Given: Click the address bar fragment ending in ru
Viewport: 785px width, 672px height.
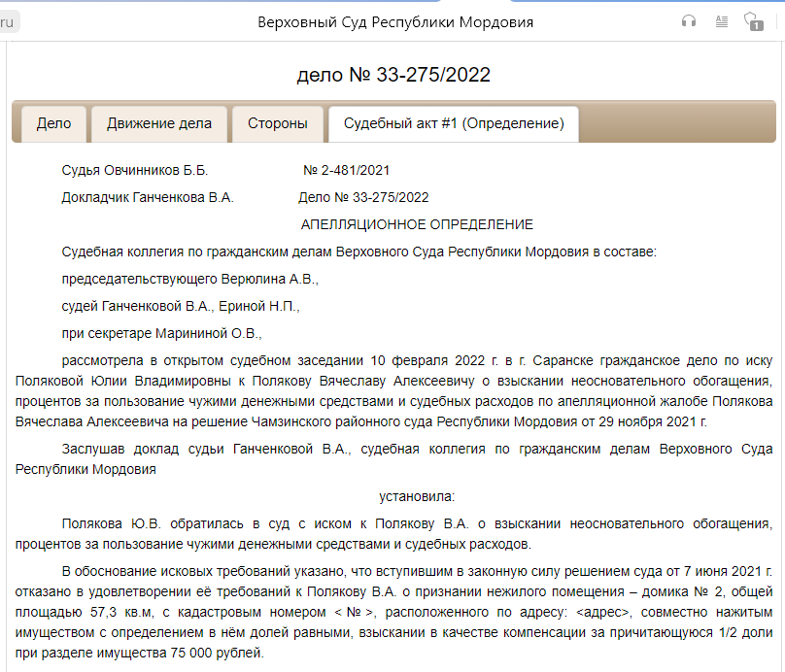Looking at the screenshot, I should pyautogui.click(x=9, y=22).
